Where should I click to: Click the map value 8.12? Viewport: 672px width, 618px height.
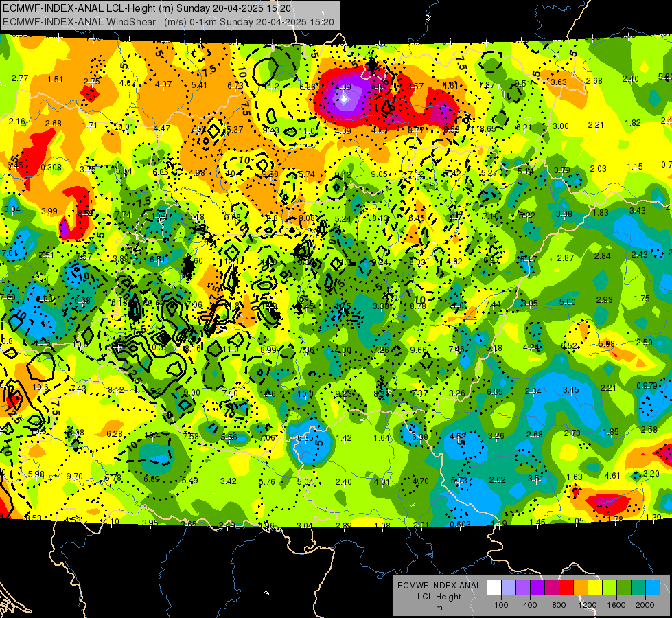tap(116, 390)
